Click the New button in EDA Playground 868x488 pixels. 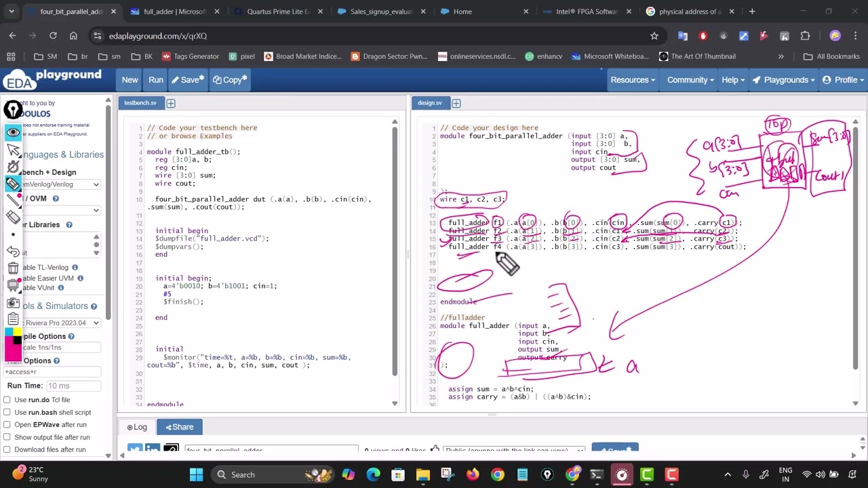130,80
